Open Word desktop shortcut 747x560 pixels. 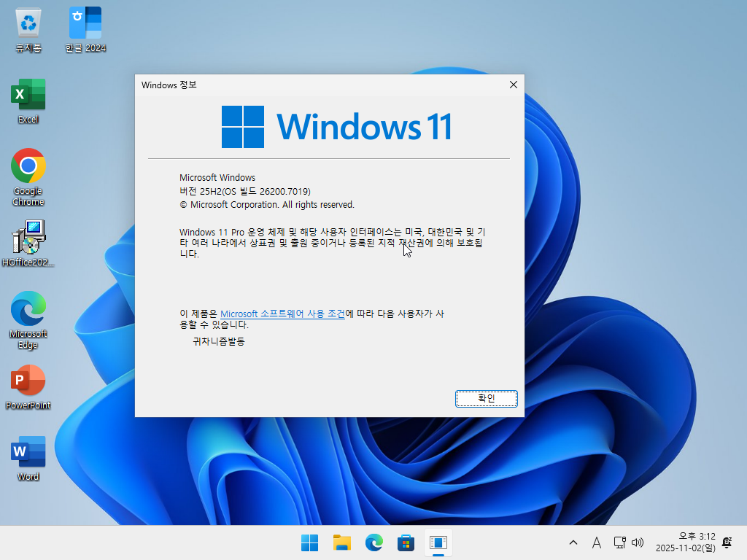coord(28,459)
